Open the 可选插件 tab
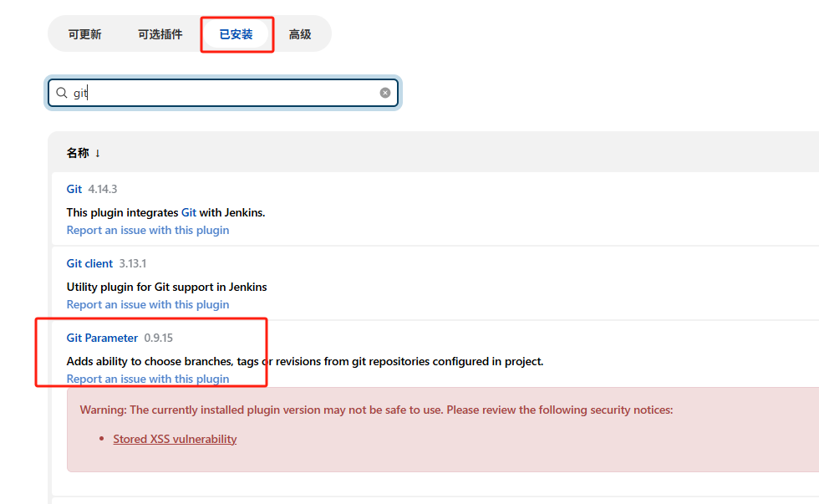Viewport: 819px width, 504px height. click(x=160, y=34)
